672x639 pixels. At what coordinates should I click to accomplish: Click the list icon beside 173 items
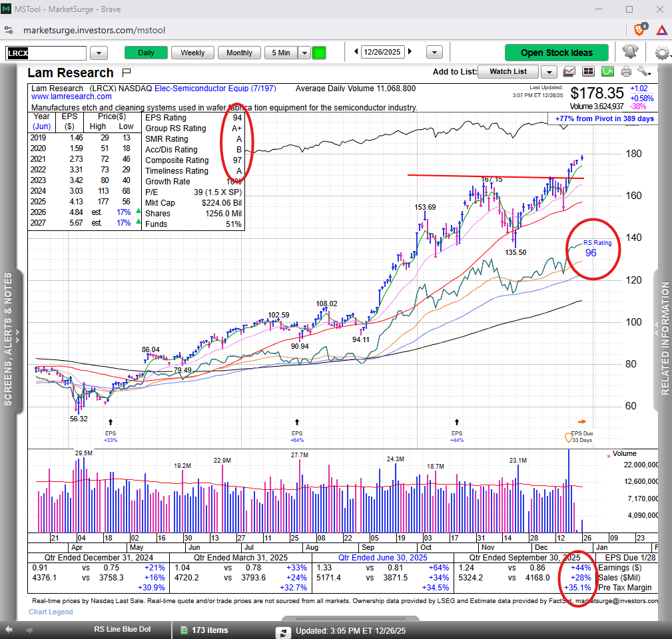coord(184,630)
